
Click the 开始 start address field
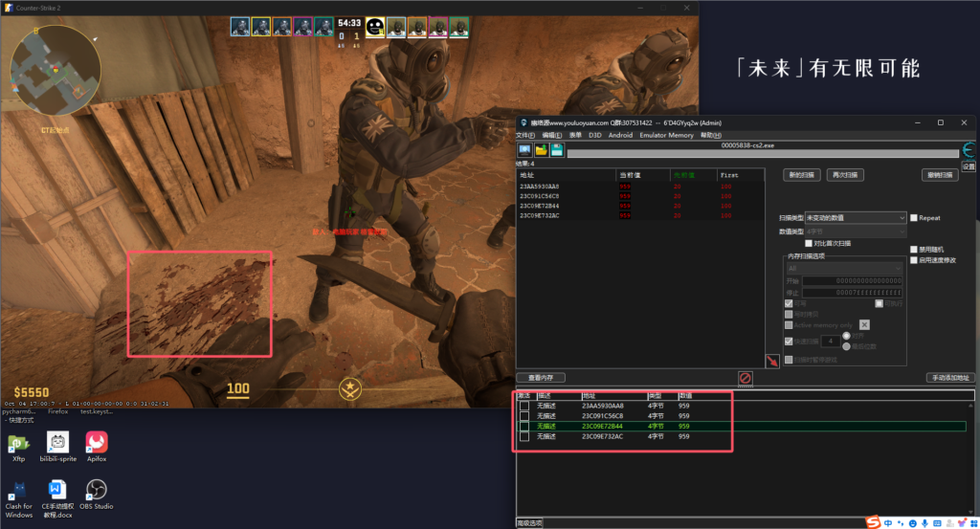(x=853, y=281)
